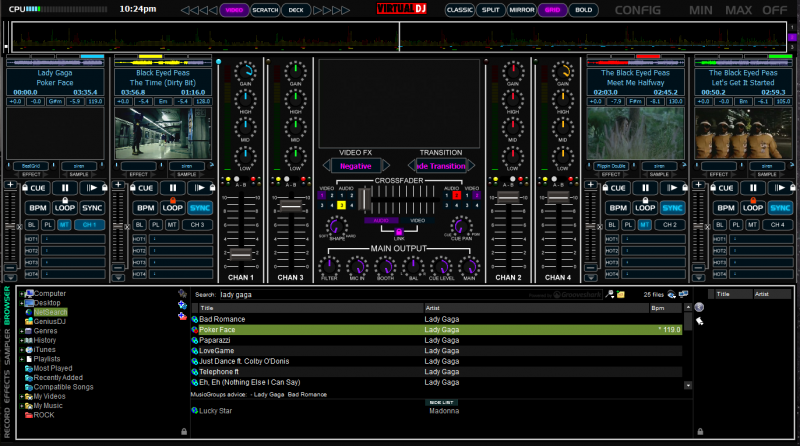Expand the My Videos tree node
The image size is (800, 446).
click(21, 397)
